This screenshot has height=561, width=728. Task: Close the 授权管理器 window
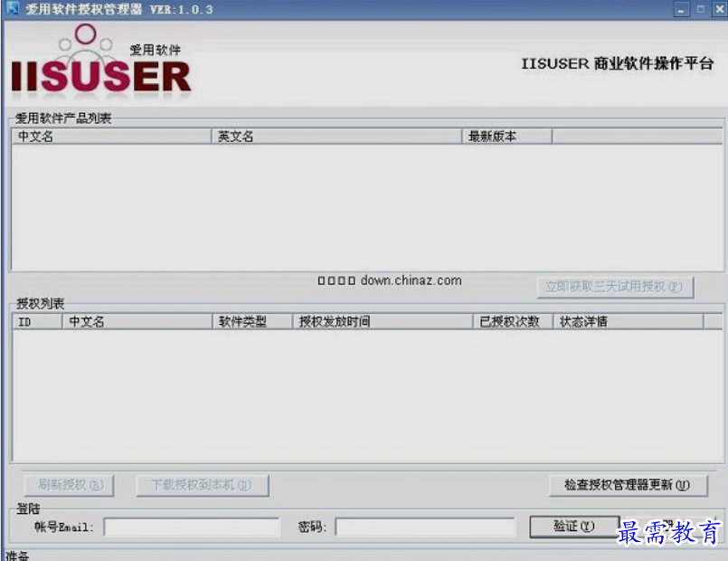coord(720,9)
